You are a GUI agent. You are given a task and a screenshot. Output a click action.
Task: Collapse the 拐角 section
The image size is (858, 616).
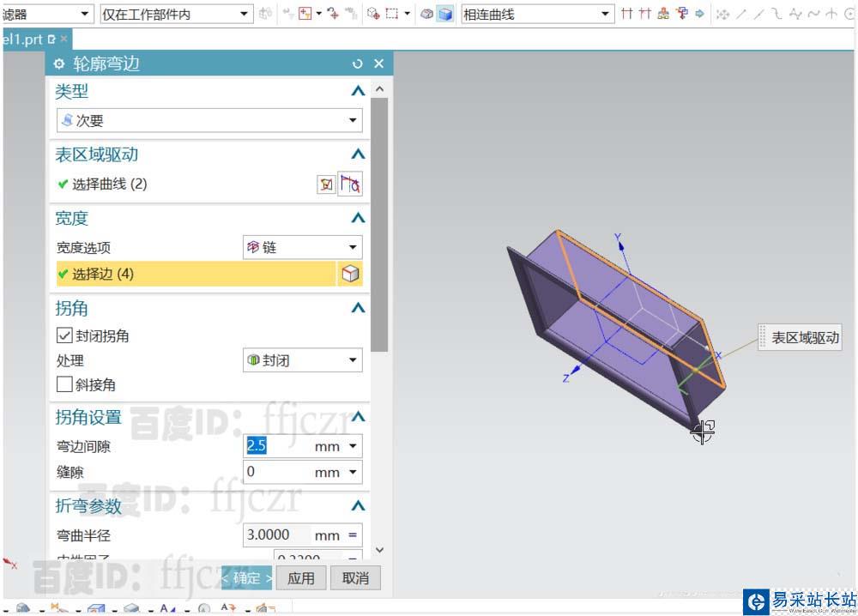pyautogui.click(x=358, y=308)
